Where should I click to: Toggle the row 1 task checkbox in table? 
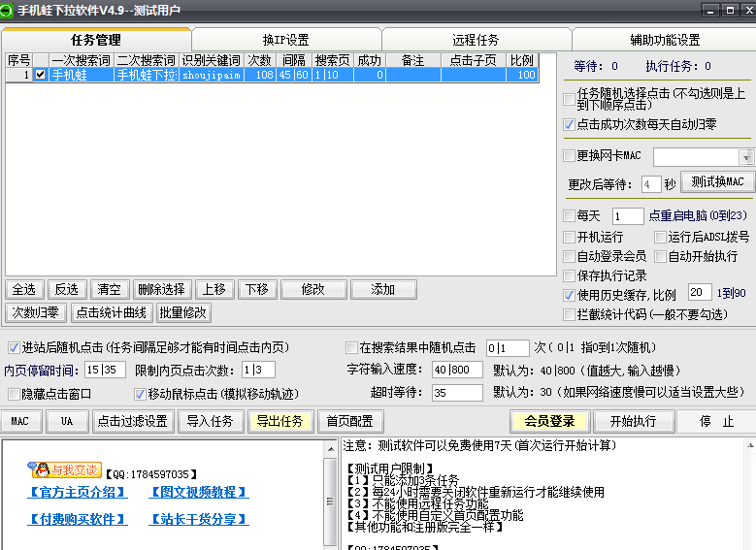point(40,75)
